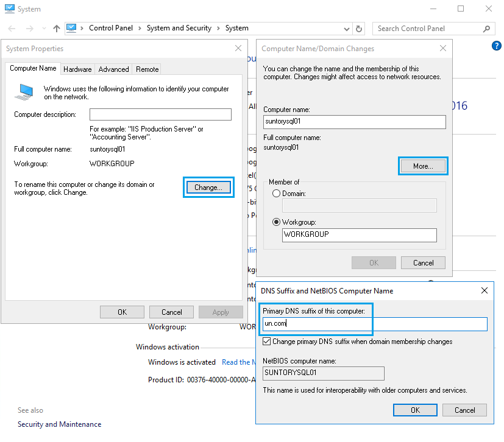The height and width of the screenshot is (442, 504).
Task: Click the Full computer name value suntorysql01
Action: coord(107,149)
